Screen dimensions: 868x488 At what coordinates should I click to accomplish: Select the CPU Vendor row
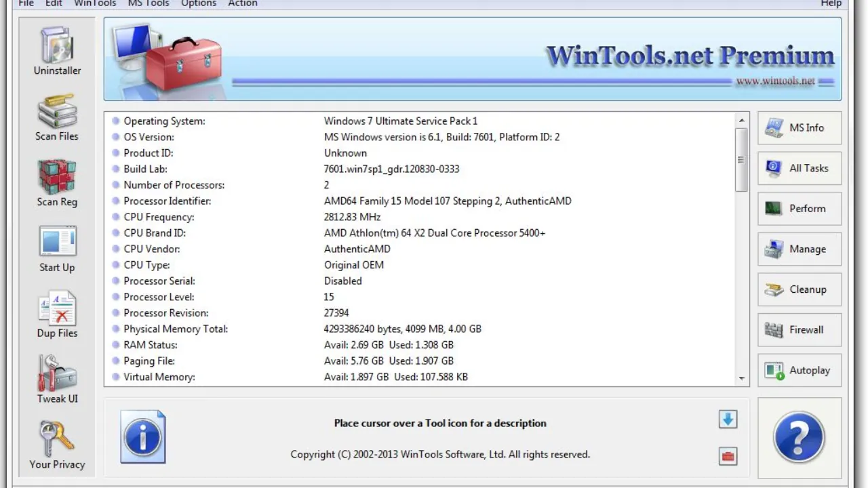(420, 249)
